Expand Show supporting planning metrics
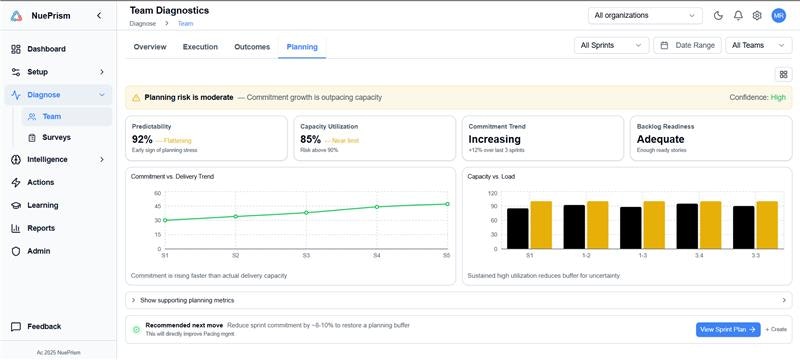 tap(459, 300)
